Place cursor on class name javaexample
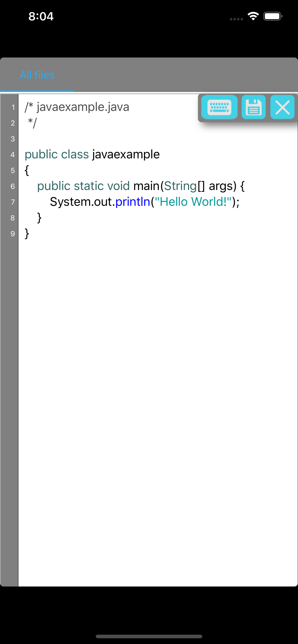The width and height of the screenshot is (298, 644). (x=126, y=155)
